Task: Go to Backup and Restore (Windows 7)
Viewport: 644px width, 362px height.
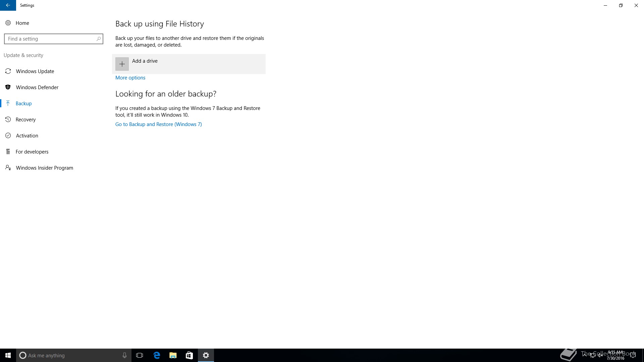Action: click(x=159, y=124)
